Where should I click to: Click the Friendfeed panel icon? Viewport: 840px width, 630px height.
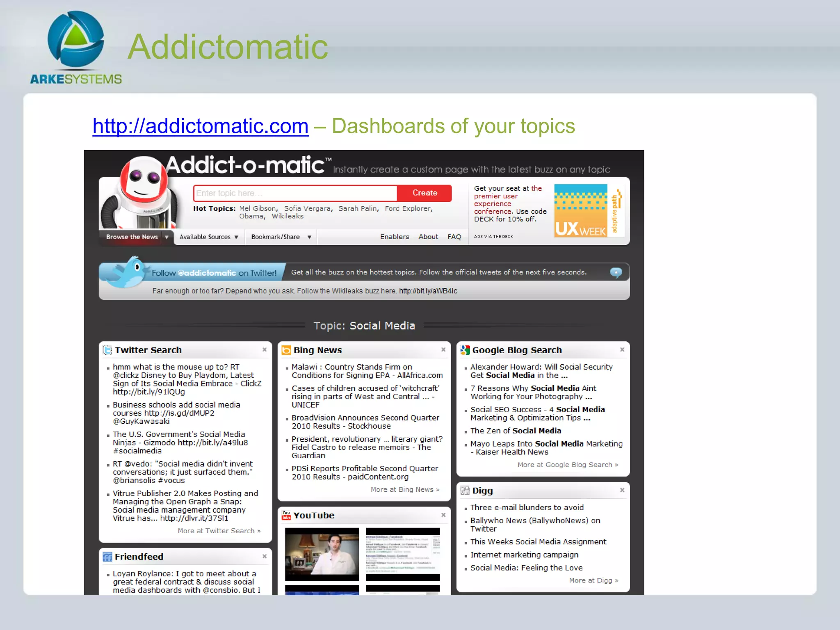tap(107, 557)
